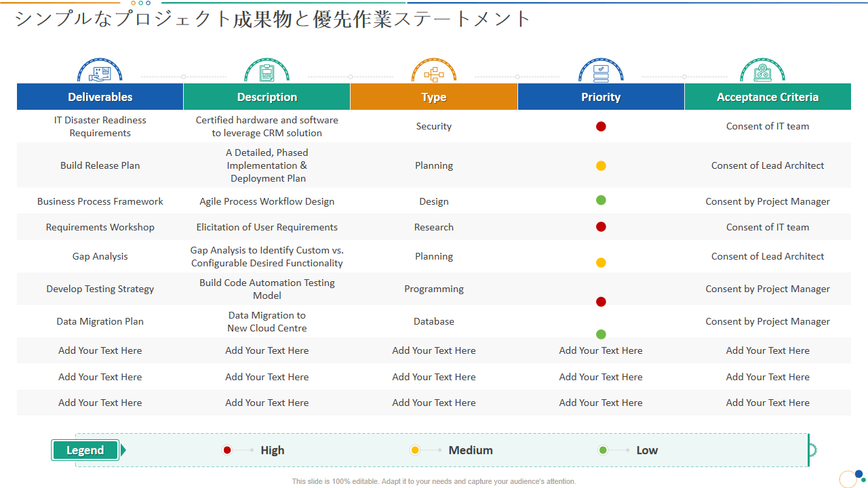Click the clipboard icon above the Description header

tap(267, 71)
